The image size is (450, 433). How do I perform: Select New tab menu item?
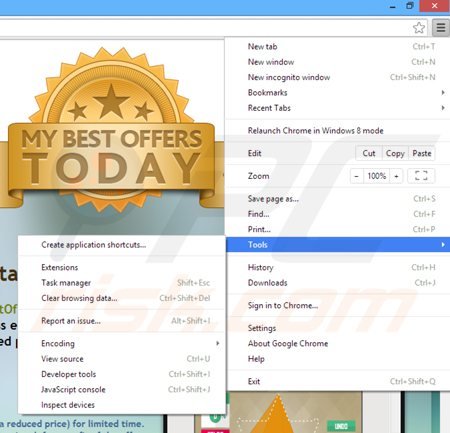coord(338,47)
